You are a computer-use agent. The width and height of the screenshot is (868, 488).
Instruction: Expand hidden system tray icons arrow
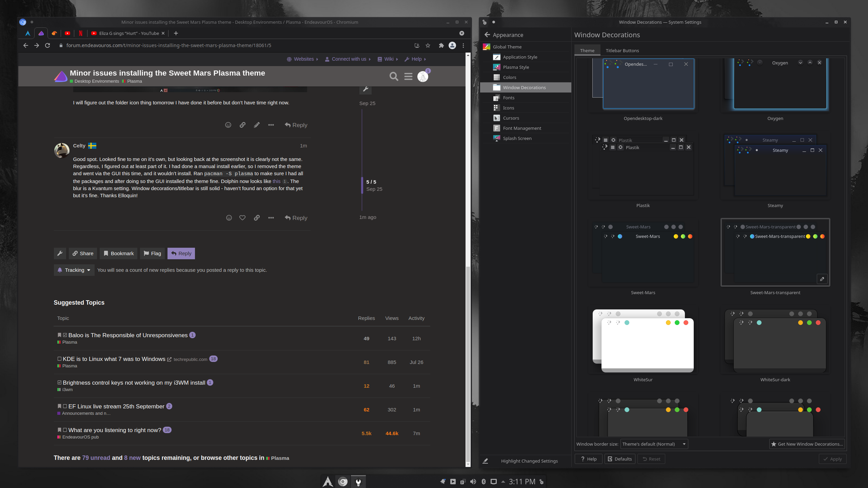coord(503,482)
